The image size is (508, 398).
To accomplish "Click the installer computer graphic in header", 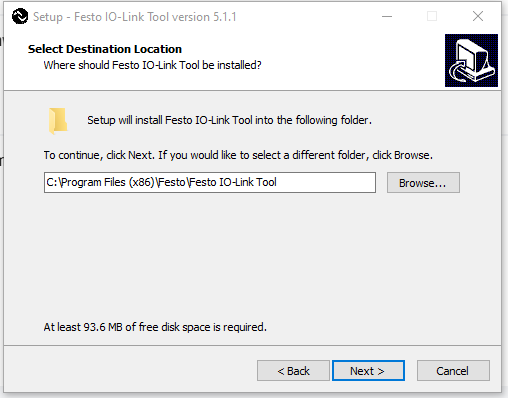I will (471, 60).
